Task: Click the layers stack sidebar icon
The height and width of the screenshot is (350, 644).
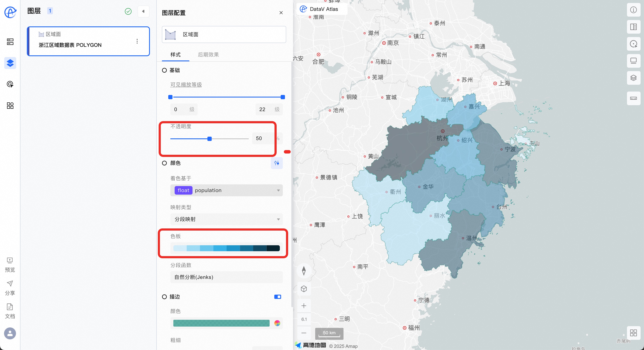Action: point(10,63)
